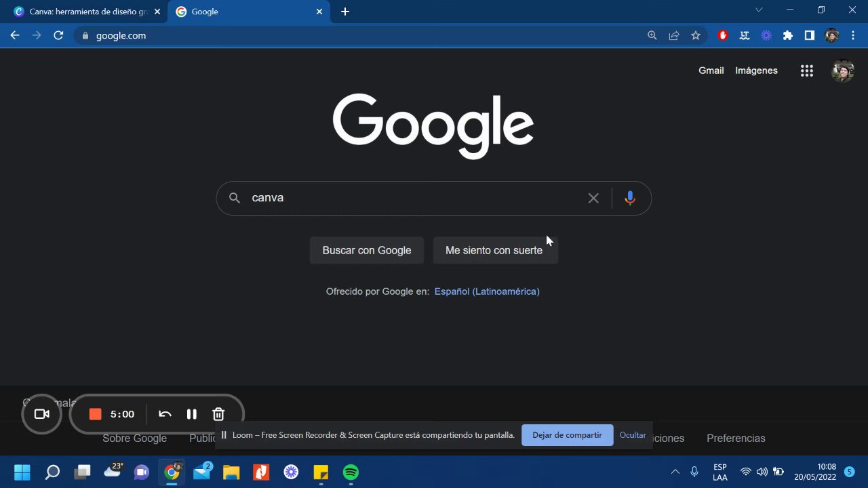Clear the search box text
This screenshot has height=488, width=868.
(x=593, y=198)
